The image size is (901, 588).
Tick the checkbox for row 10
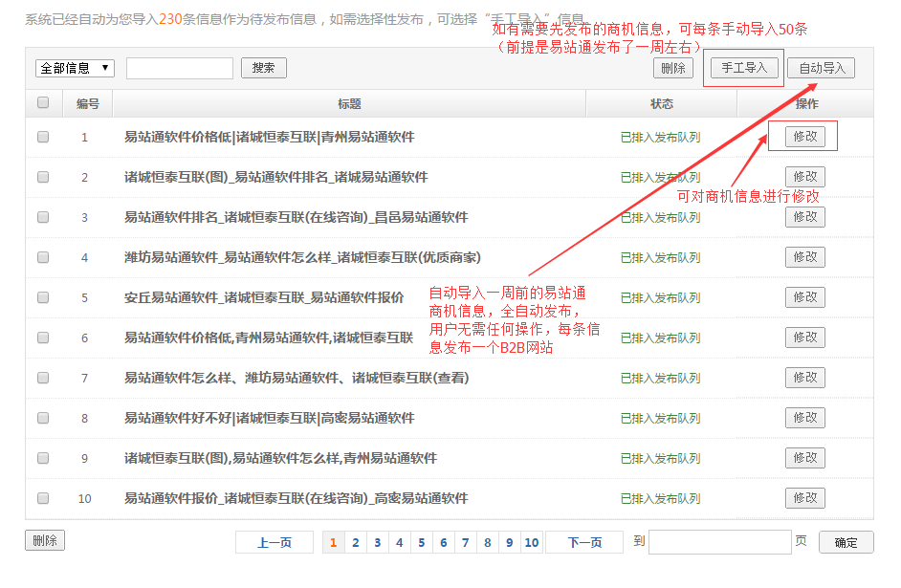[x=43, y=498]
